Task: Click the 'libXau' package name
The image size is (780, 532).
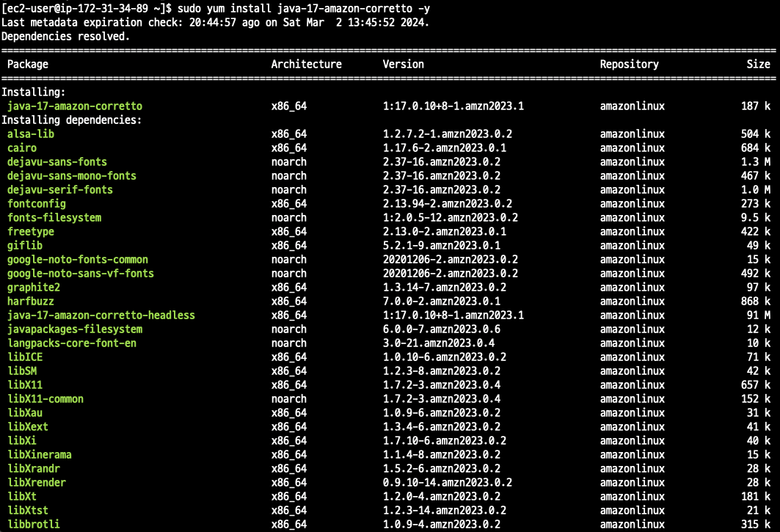Action: pyautogui.click(x=25, y=412)
